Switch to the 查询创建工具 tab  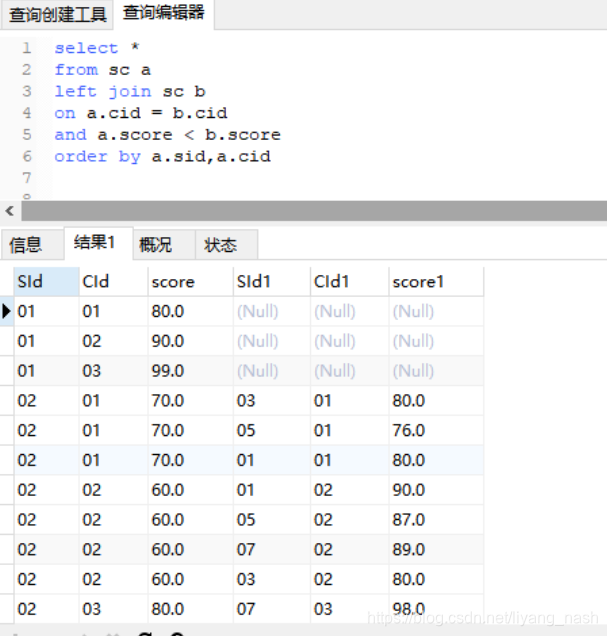57,15
